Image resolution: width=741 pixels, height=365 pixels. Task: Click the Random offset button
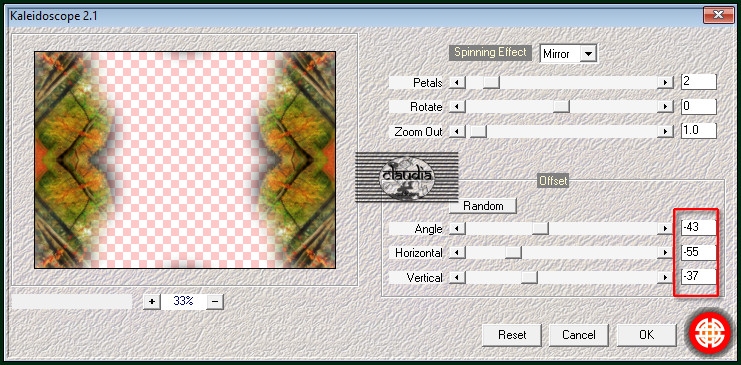(x=483, y=206)
